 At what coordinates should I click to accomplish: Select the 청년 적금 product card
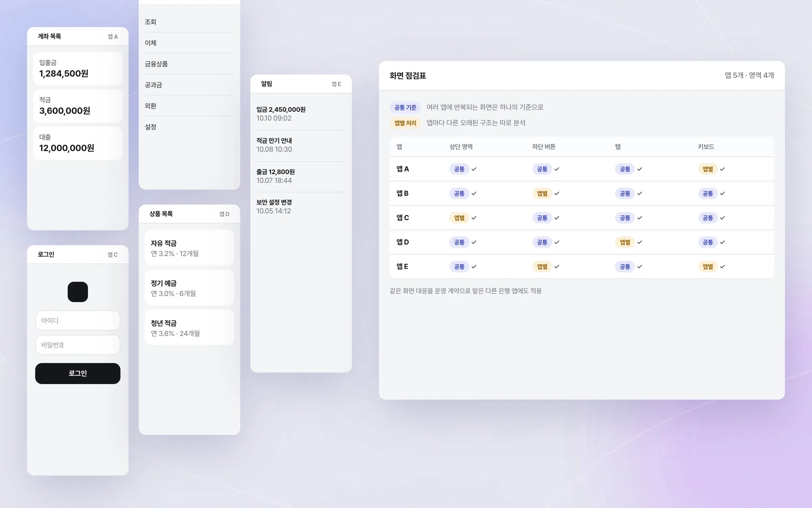tap(189, 328)
